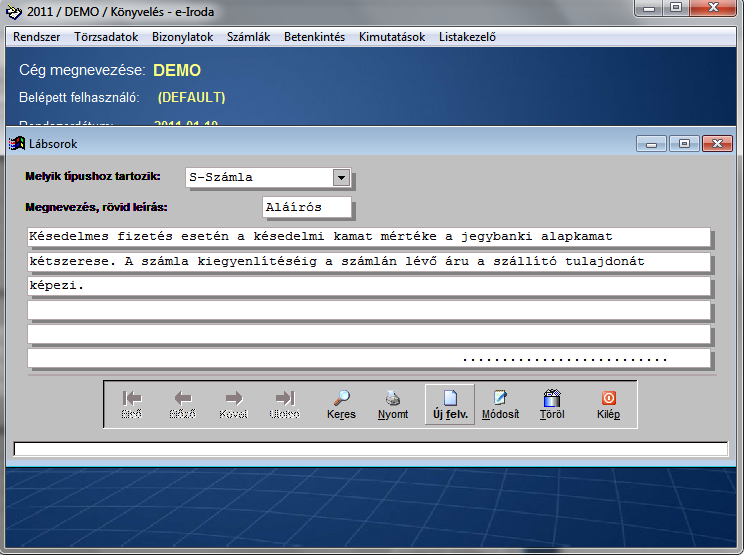744x555 pixels.
Task: Maximize the Lábsorok window
Action: (x=684, y=144)
